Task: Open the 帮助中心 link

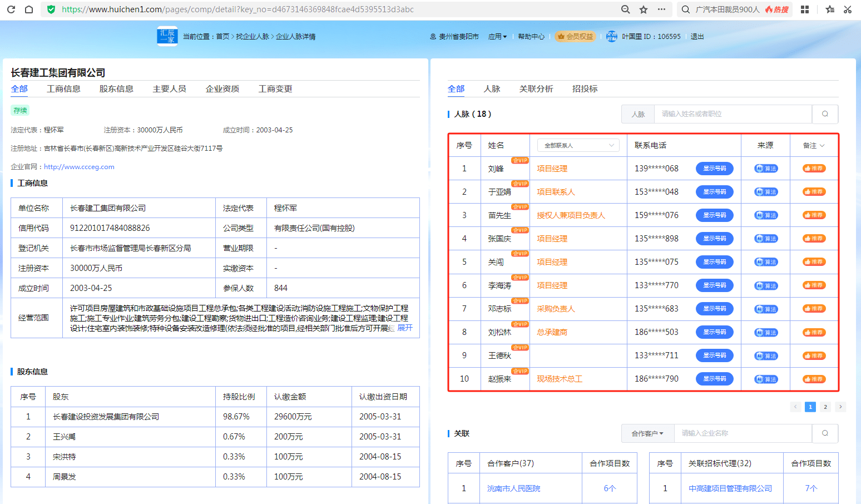Action: coord(531,37)
